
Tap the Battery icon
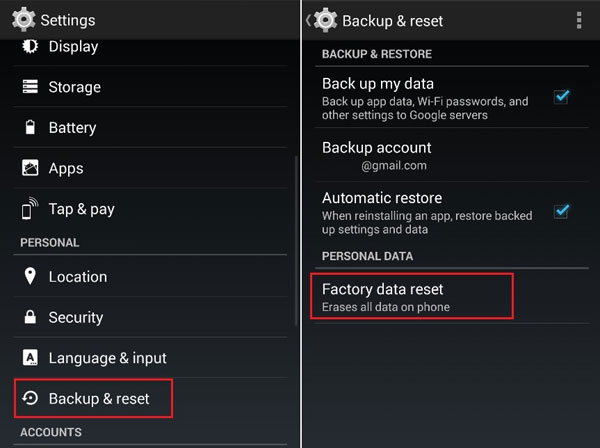coord(30,128)
